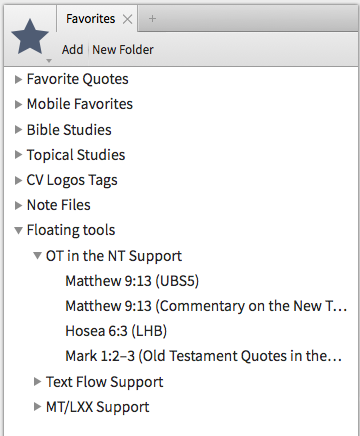Add a new tab with the plus icon
The width and height of the screenshot is (360, 436).
click(152, 19)
